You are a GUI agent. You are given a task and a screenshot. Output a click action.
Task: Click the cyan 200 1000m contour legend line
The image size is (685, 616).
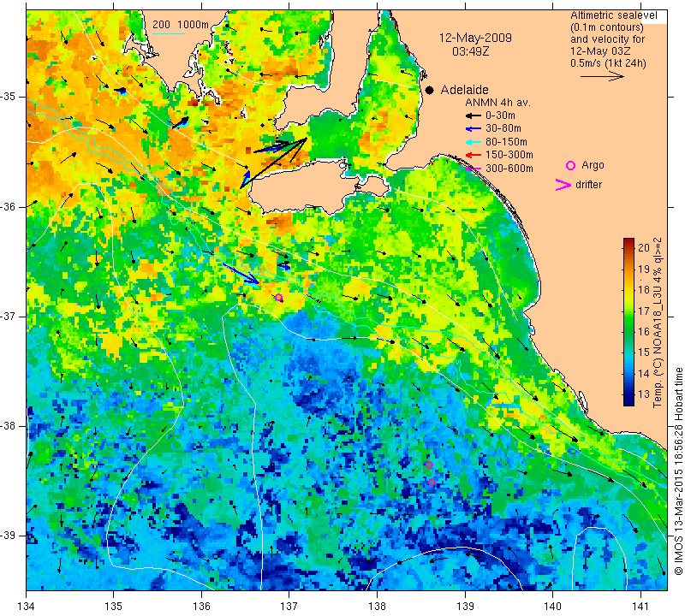click(x=169, y=33)
